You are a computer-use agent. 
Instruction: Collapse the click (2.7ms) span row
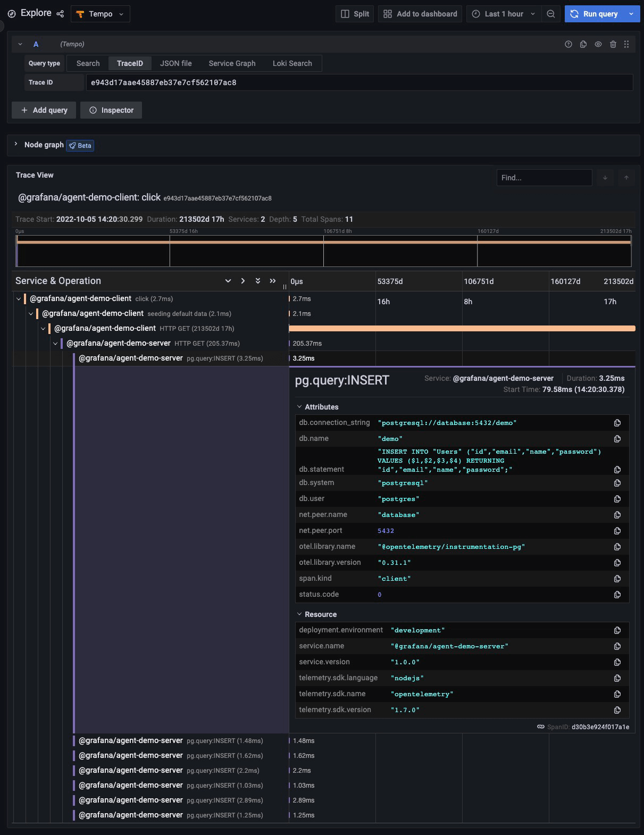click(19, 299)
